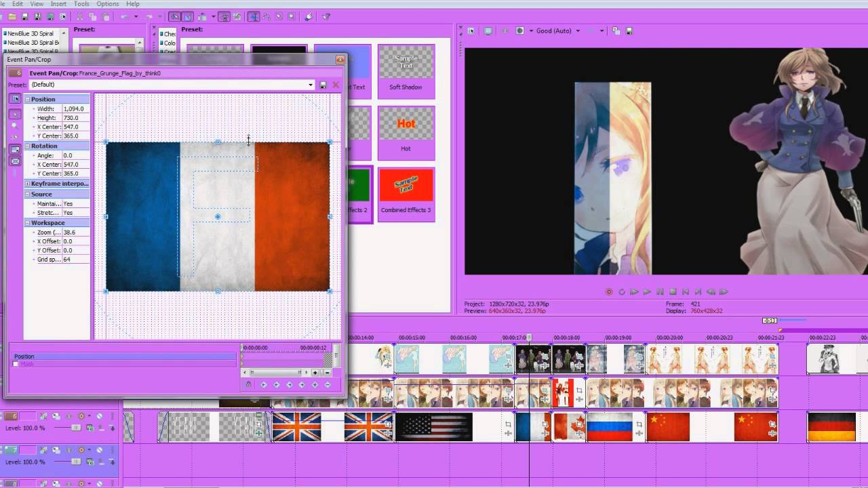Screen dimensions: 868x488
Task: Toggle Lock Aspect Ratio in Pan/Crop sidebar
Action: (15, 149)
